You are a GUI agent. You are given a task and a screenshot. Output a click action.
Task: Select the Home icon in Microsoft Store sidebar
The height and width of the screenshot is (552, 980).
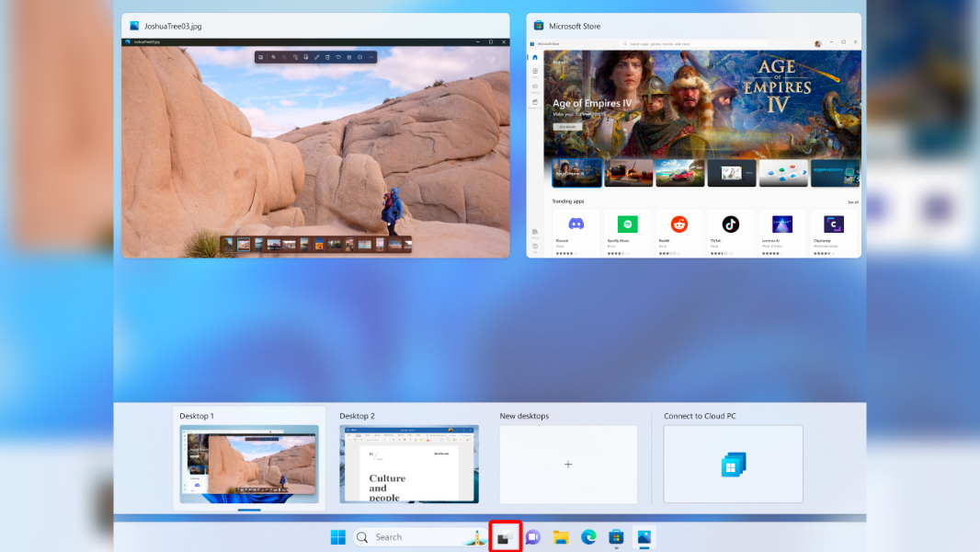(534, 57)
